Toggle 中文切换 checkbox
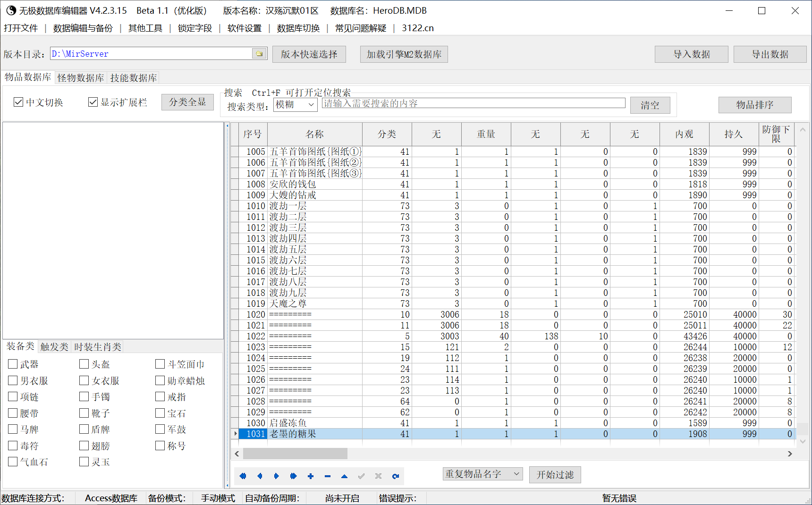This screenshot has width=812, height=505. (18, 102)
